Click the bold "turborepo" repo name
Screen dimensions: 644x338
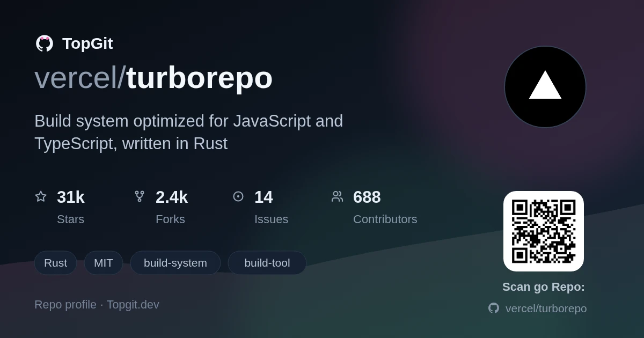[200, 78]
